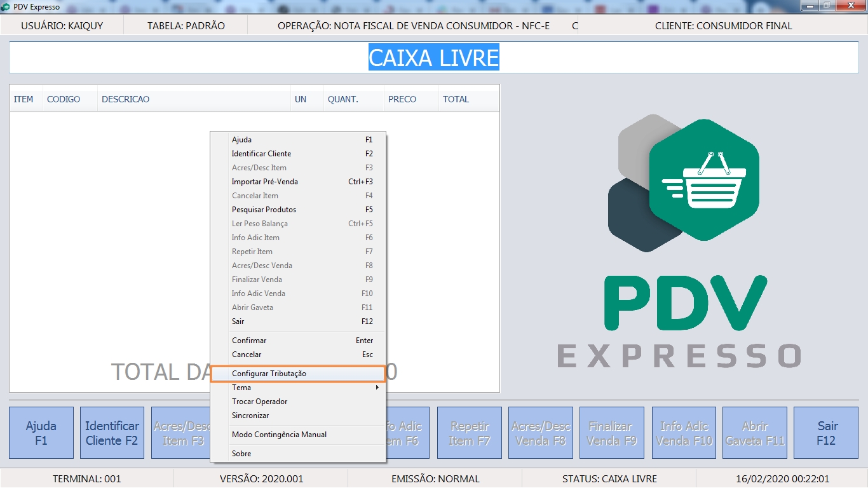The image size is (868, 488).
Task: Choose Sair in the context menu
Action: [x=297, y=322]
